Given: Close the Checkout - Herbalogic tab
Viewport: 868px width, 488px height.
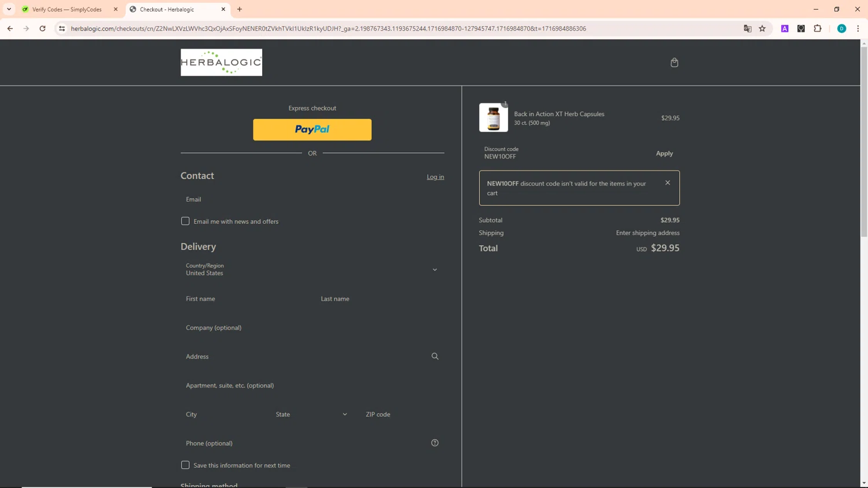Looking at the screenshot, I should [223, 9].
